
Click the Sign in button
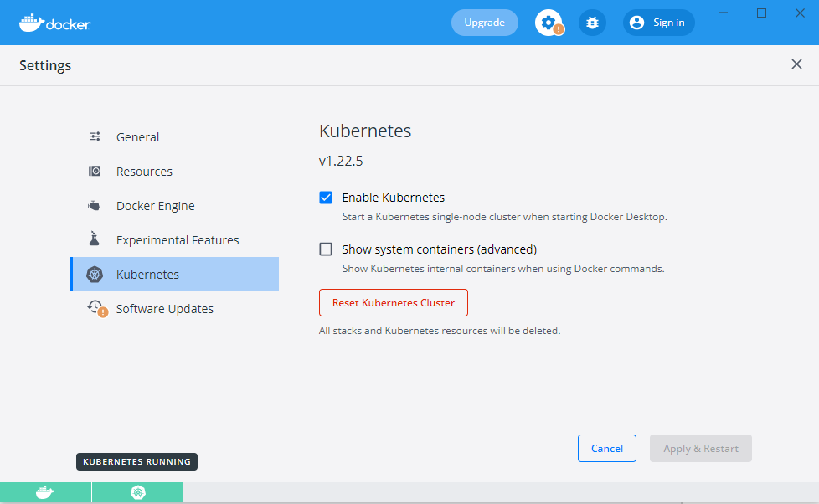659,23
